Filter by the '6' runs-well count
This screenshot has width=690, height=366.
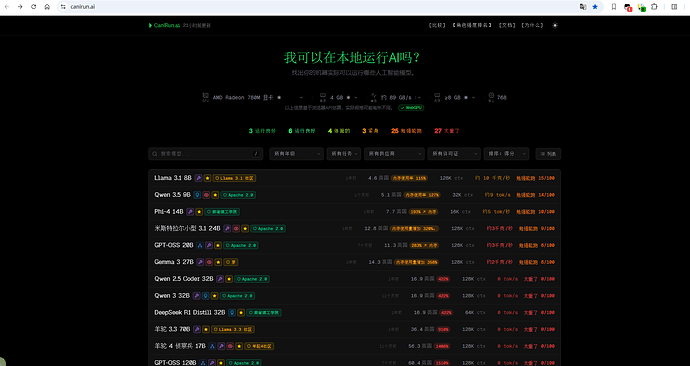click(x=302, y=131)
